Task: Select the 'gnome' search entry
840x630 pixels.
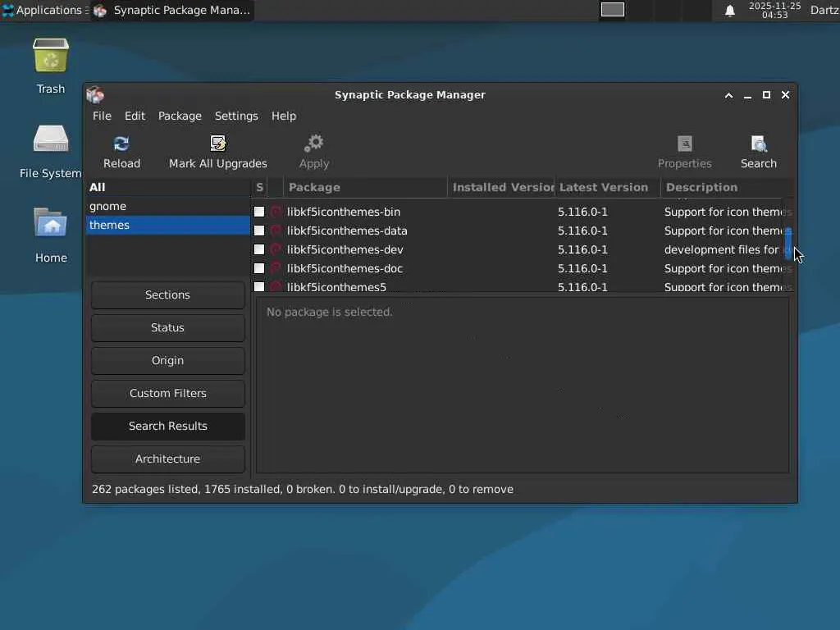Action: (167, 206)
